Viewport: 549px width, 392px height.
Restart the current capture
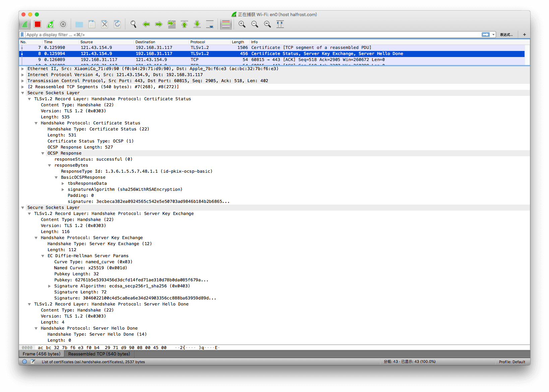coord(50,24)
